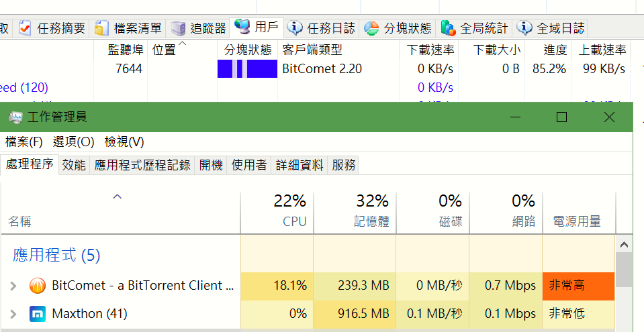Click the 分塊狀態 pie chart icon

coord(372,28)
